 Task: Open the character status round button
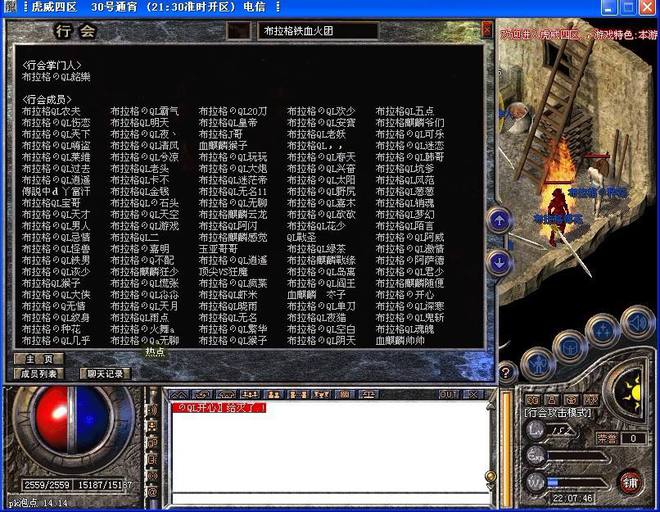click(538, 364)
